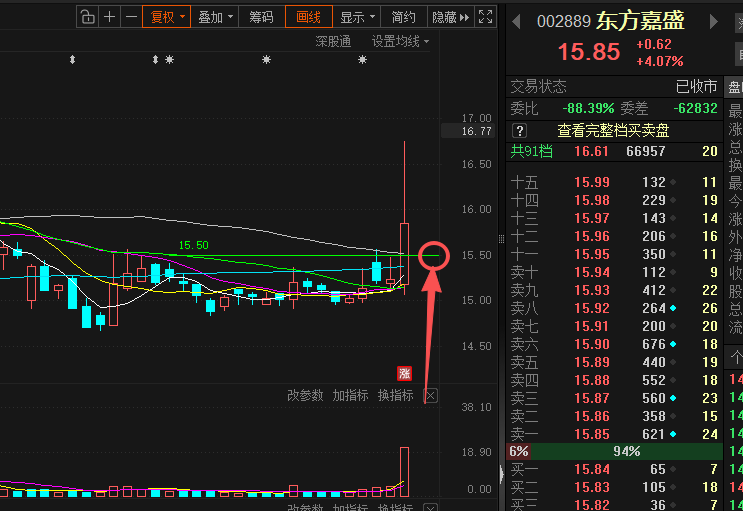
Task: Click 改参数 in the bottom indicator pane
Action: click(305, 507)
